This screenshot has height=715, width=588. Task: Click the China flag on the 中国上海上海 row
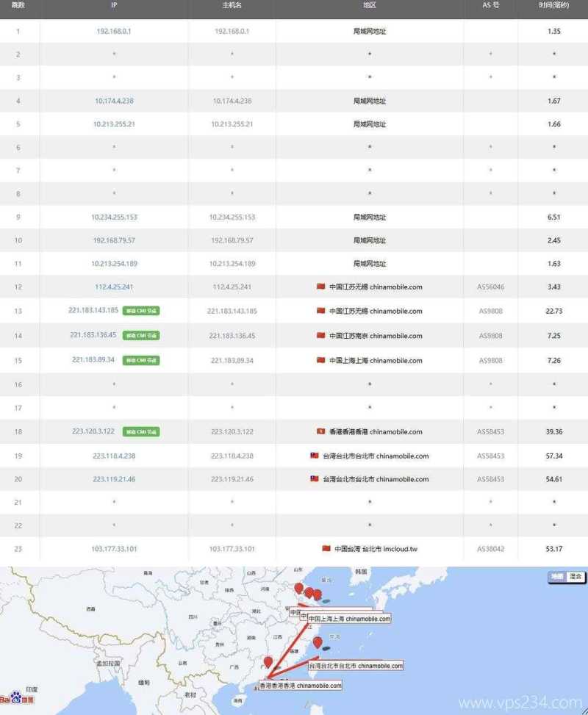(322, 361)
